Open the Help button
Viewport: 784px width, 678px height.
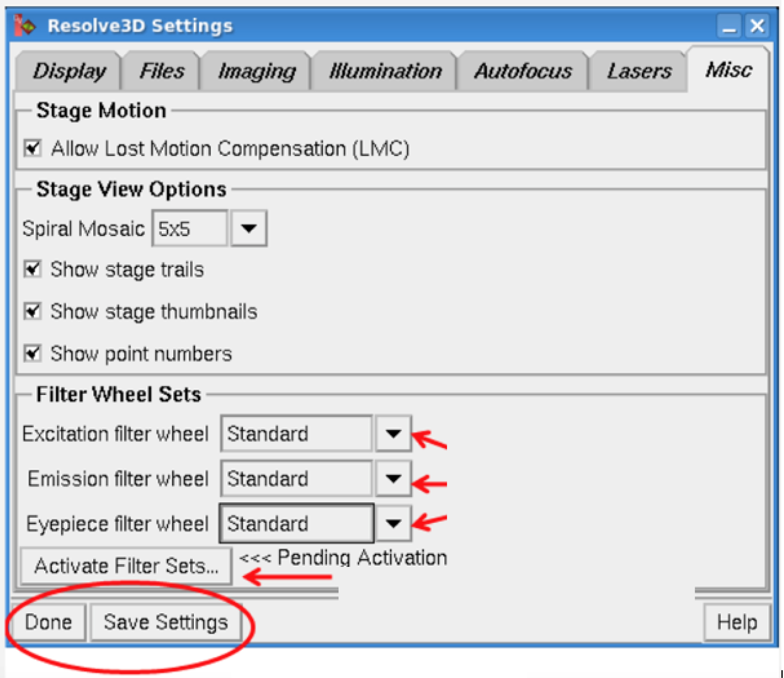point(737,622)
